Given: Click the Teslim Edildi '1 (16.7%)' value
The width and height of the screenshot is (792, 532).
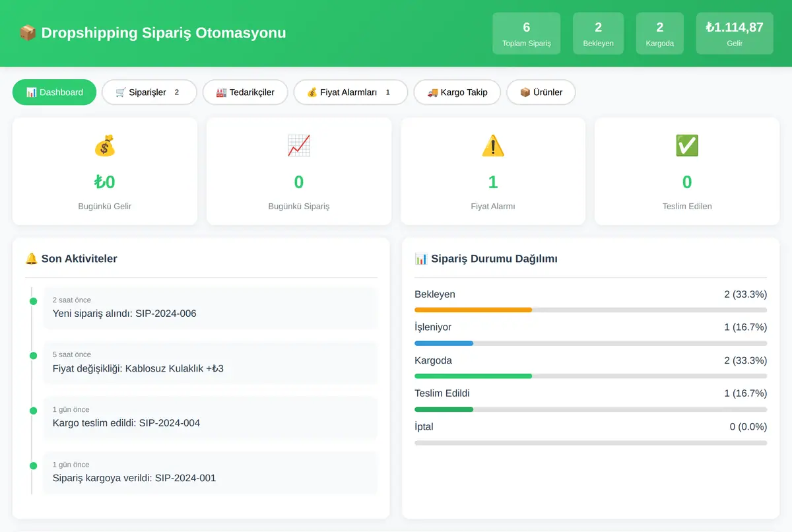Looking at the screenshot, I should click(x=746, y=393).
